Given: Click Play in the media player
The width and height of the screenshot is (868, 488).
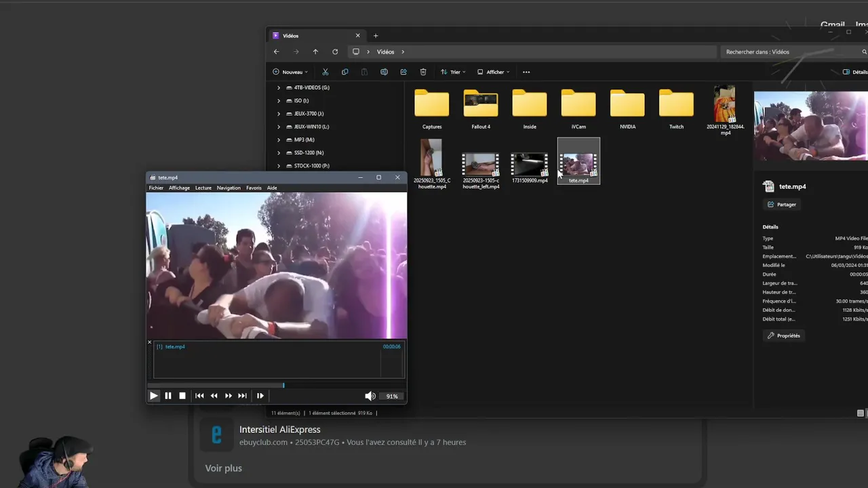Looking at the screenshot, I should 153,396.
